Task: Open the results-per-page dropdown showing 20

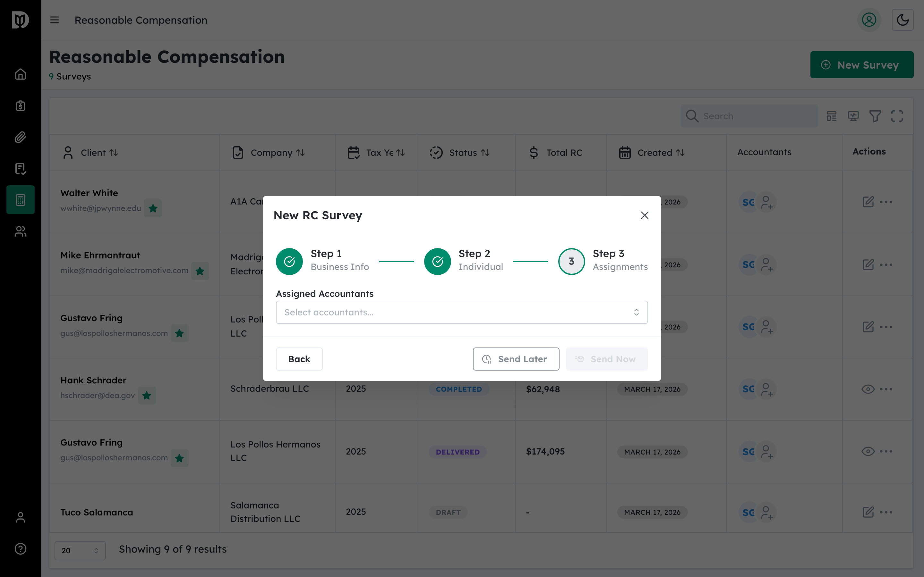Action: [80, 550]
